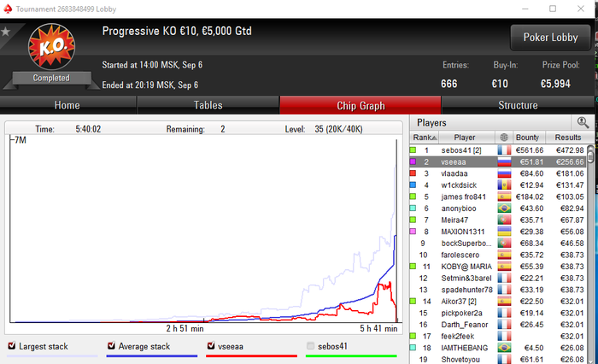This screenshot has width=598, height=364.
Task: Enable the sebos41 graph checkbox
Action: (x=311, y=346)
